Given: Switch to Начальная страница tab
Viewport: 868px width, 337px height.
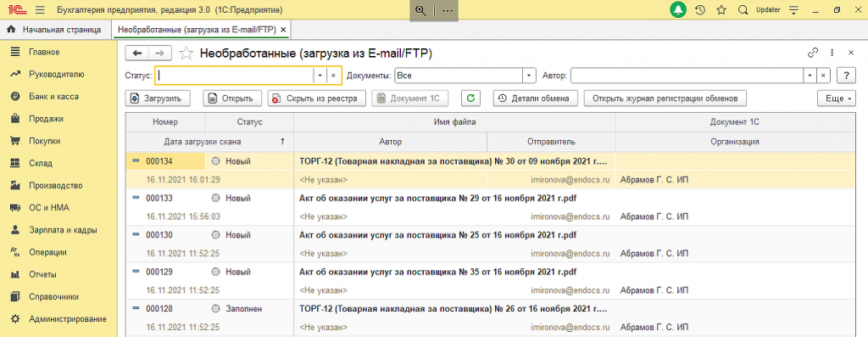Looking at the screenshot, I should pyautogui.click(x=55, y=29).
